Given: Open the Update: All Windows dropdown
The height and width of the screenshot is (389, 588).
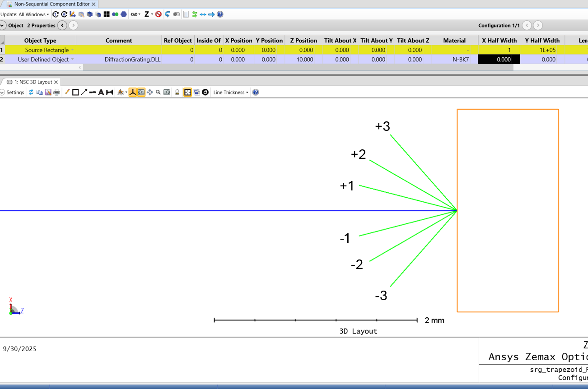Looking at the screenshot, I should [25, 14].
